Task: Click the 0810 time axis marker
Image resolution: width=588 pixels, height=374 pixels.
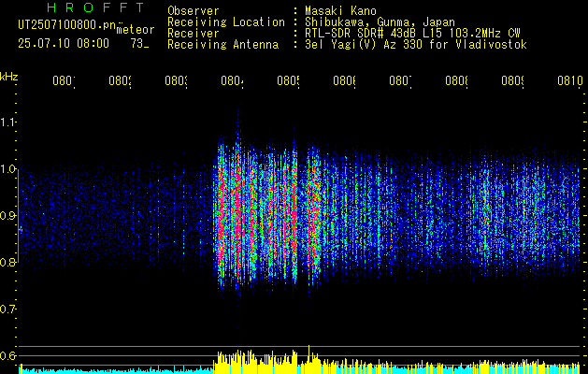Action: tap(570, 80)
